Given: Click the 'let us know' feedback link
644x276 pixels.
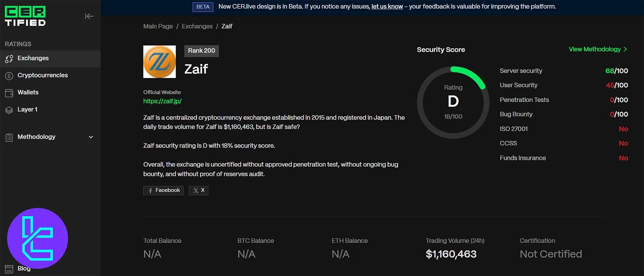Looking at the screenshot, I should tap(387, 6).
